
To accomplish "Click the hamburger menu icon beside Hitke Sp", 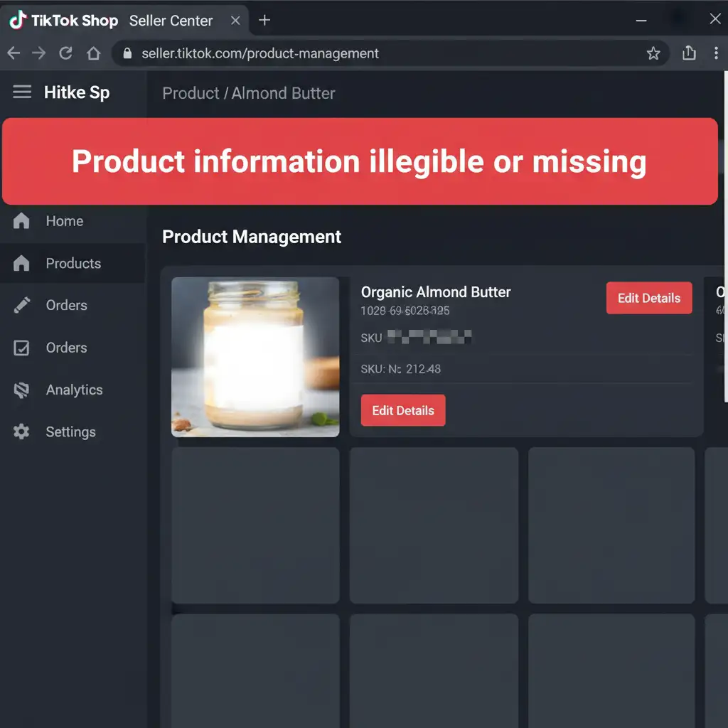I will pyautogui.click(x=22, y=92).
